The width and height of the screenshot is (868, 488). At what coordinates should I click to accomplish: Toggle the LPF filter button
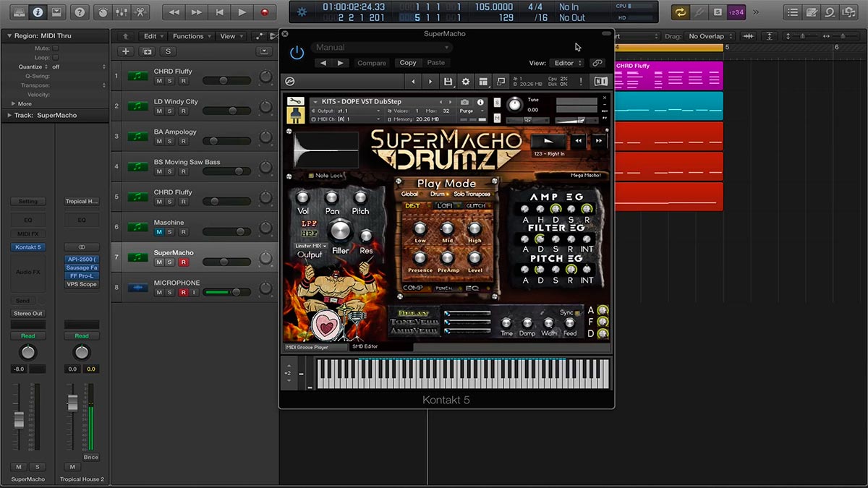click(x=310, y=224)
